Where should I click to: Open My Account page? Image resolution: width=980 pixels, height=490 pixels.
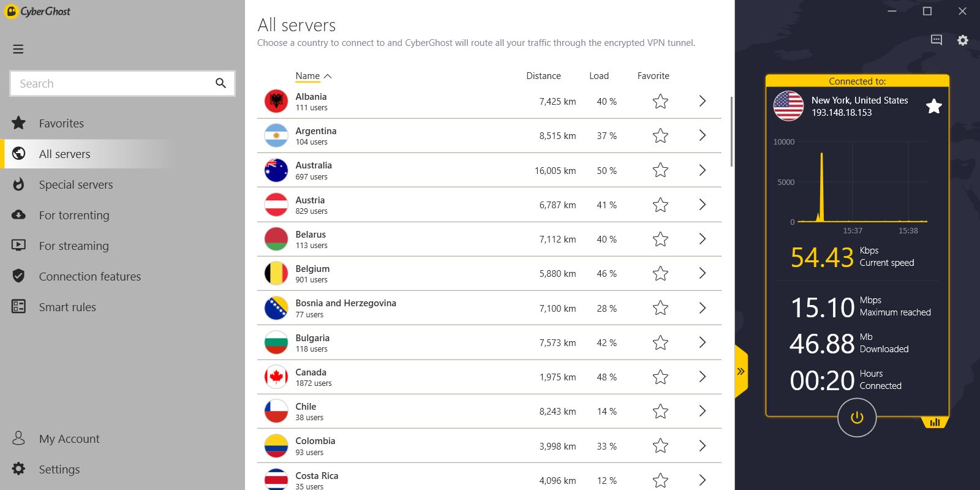pyautogui.click(x=69, y=439)
